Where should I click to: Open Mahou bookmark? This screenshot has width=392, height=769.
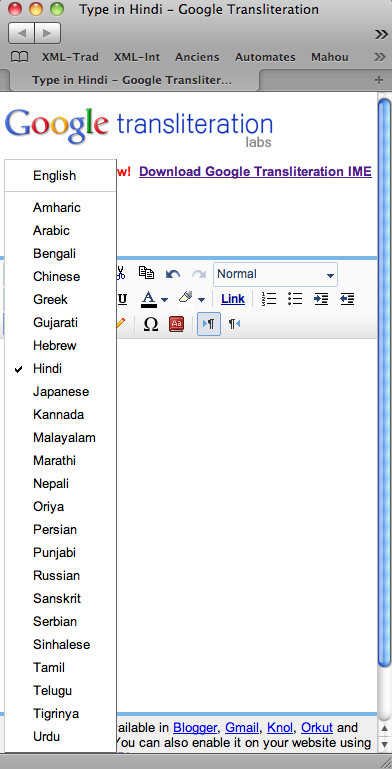point(329,57)
